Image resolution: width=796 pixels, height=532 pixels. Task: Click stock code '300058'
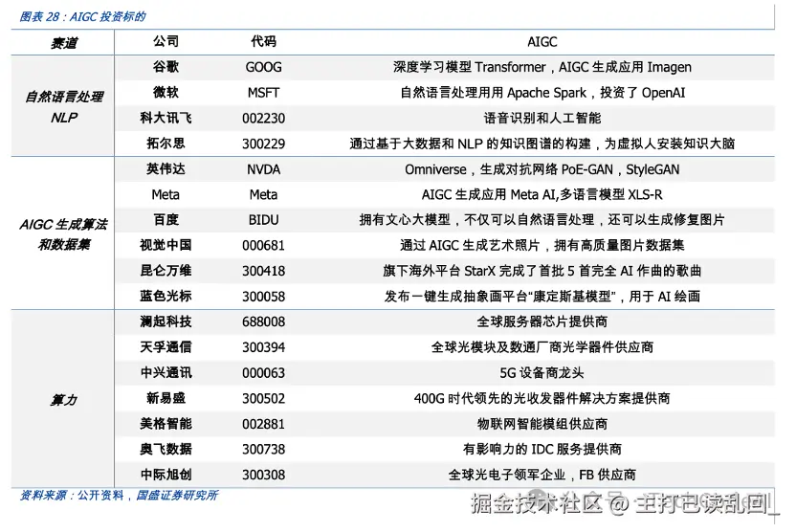click(263, 297)
